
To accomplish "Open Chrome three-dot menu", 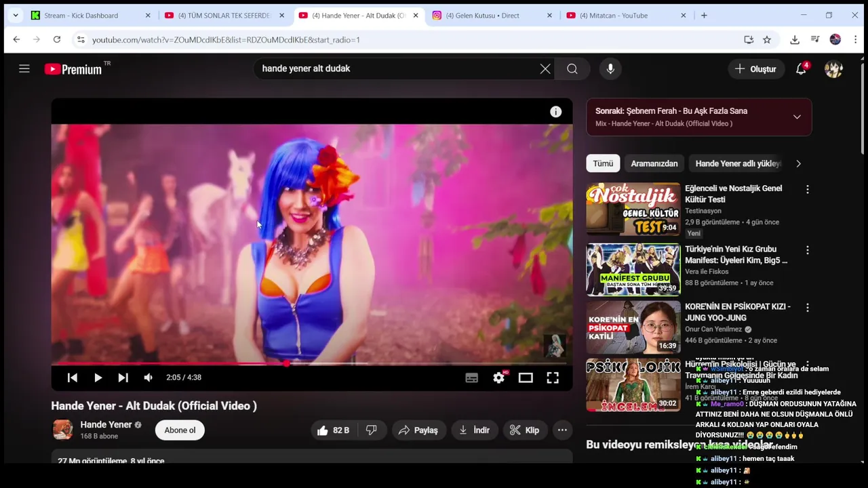I will point(856,40).
